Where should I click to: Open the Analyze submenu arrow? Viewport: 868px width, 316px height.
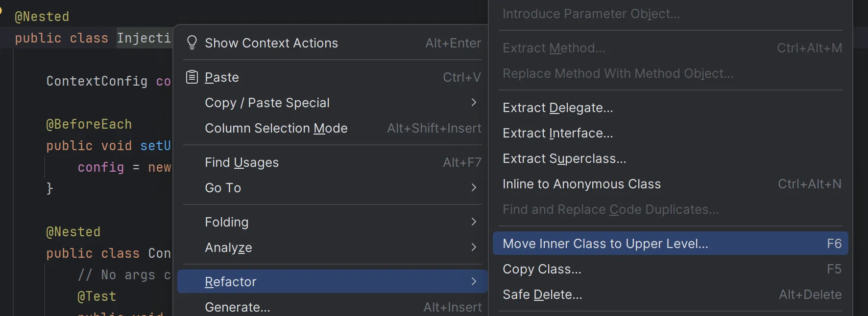point(473,248)
